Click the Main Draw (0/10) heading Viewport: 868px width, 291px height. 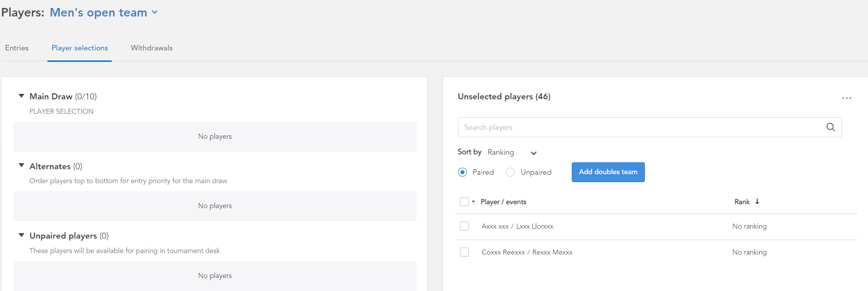click(63, 96)
